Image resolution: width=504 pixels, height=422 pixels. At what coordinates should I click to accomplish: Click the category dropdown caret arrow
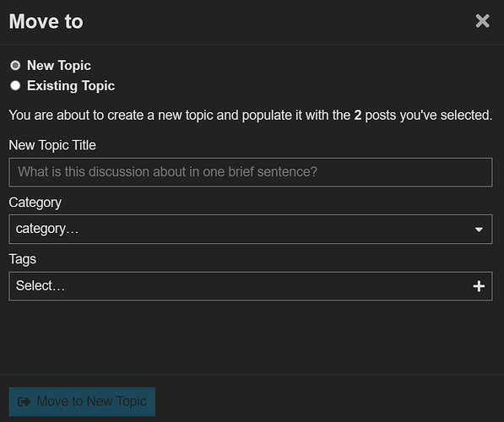point(479,230)
